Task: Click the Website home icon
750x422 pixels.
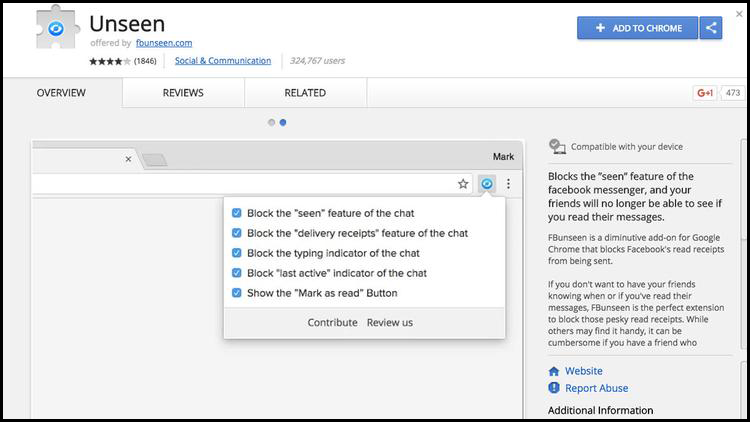Action: 554,371
